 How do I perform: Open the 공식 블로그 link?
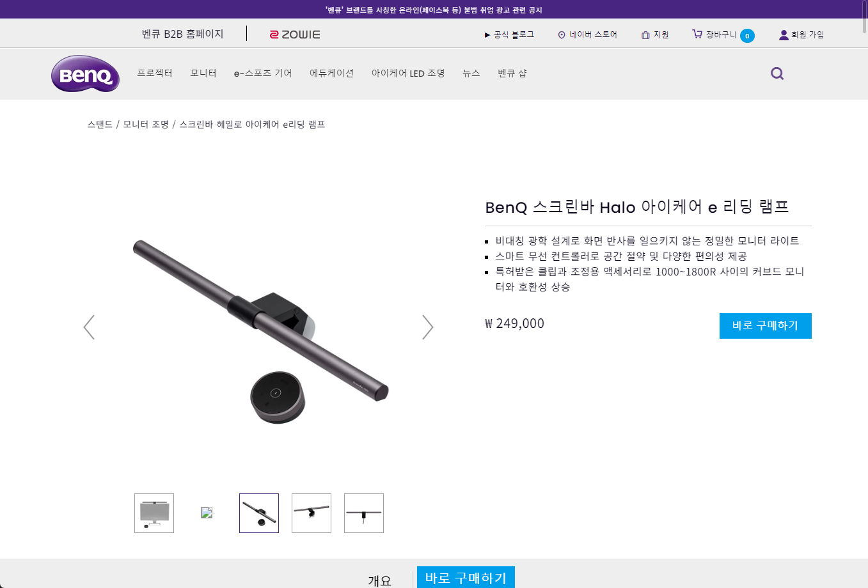click(x=514, y=35)
